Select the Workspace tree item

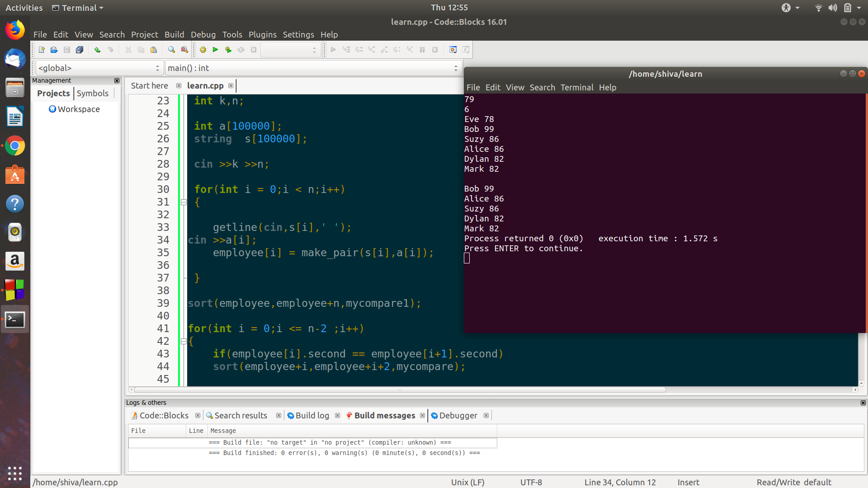click(x=78, y=109)
